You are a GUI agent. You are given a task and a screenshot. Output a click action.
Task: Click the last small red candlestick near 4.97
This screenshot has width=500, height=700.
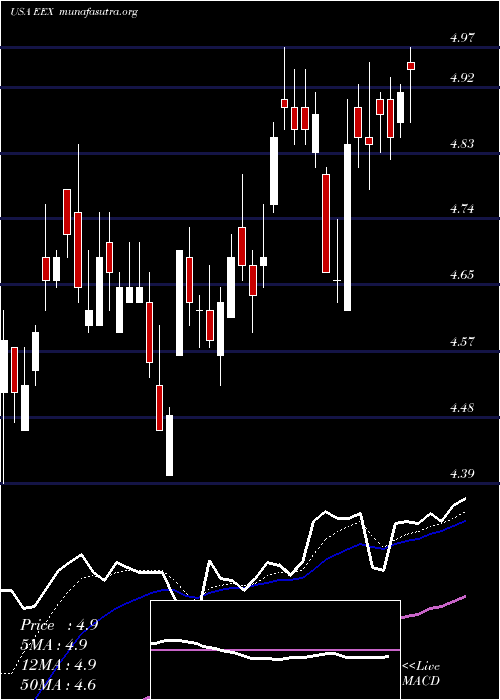[x=411, y=66]
